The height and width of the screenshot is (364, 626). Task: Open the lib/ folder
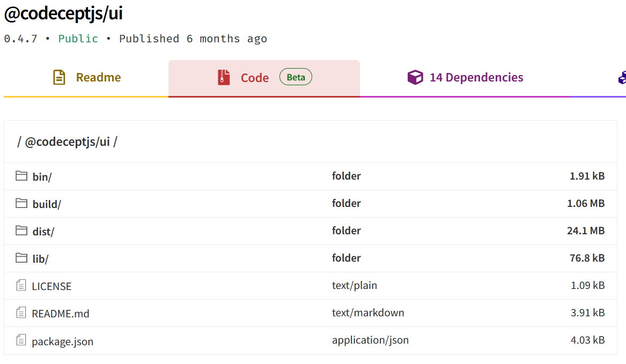[x=40, y=258]
